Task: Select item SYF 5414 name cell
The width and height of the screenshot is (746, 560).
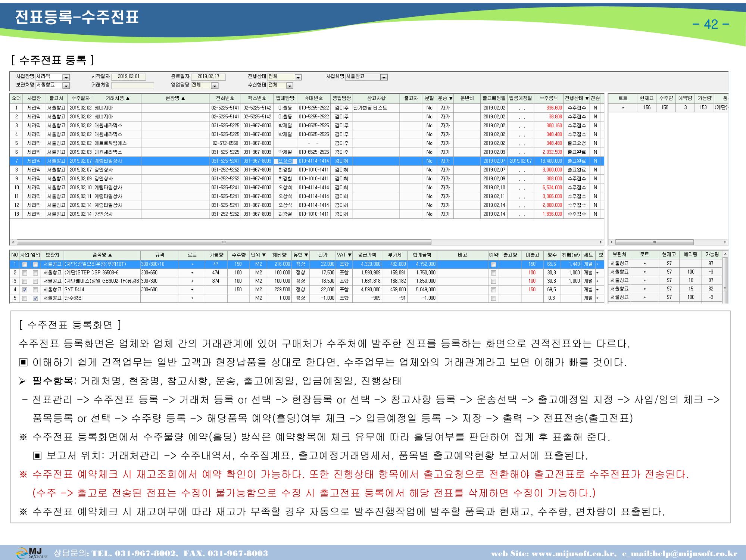Action: 102,290
